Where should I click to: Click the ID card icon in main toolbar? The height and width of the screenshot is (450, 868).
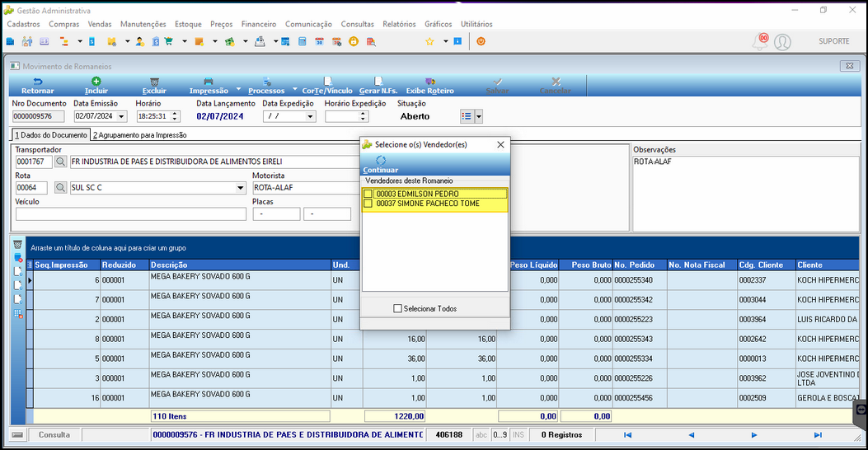(45, 41)
